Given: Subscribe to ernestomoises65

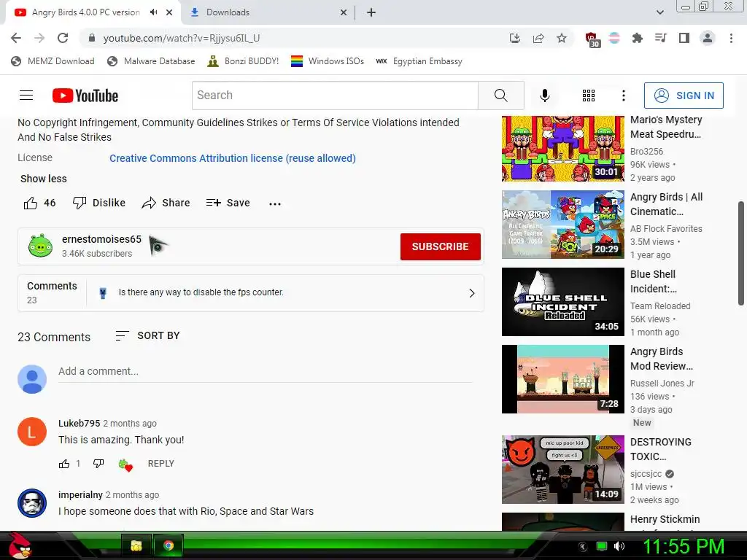Looking at the screenshot, I should coord(440,246).
